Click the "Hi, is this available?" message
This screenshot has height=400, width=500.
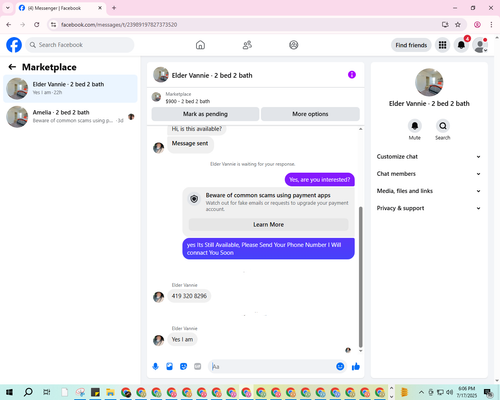[x=197, y=129]
